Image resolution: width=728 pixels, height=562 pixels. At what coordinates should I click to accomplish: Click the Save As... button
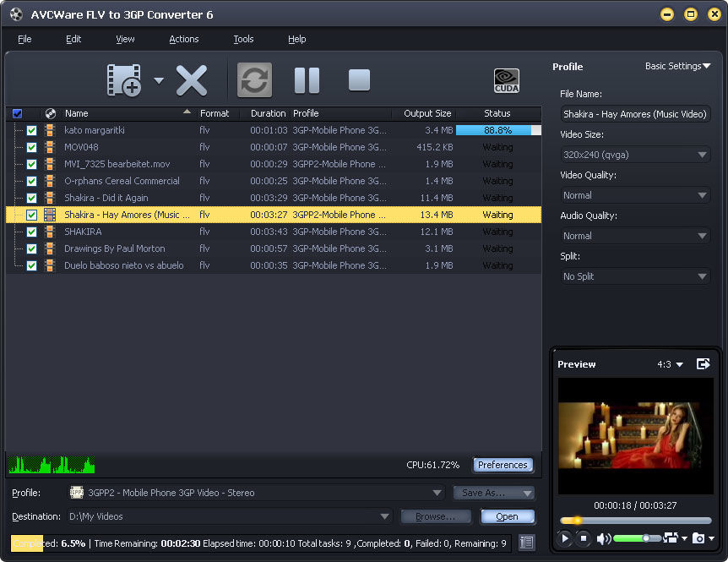click(493, 493)
